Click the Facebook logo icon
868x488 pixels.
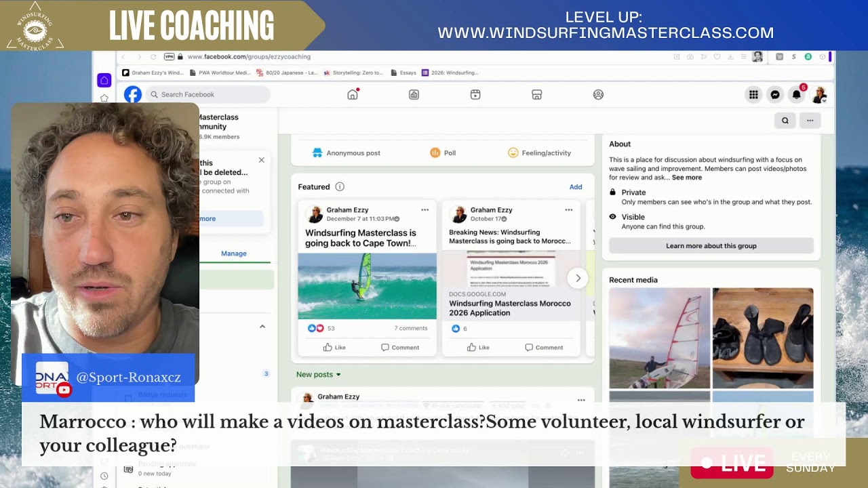(133, 94)
